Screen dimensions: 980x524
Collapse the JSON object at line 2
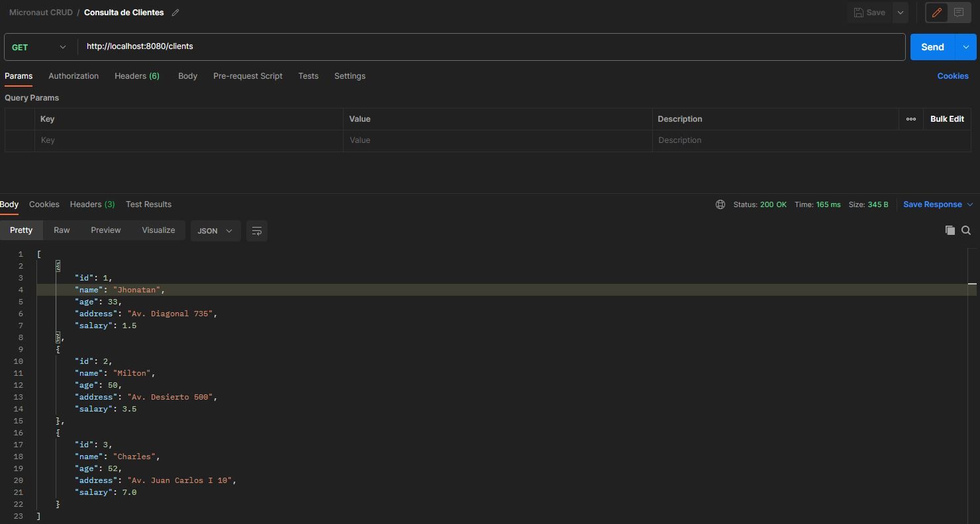pos(58,266)
